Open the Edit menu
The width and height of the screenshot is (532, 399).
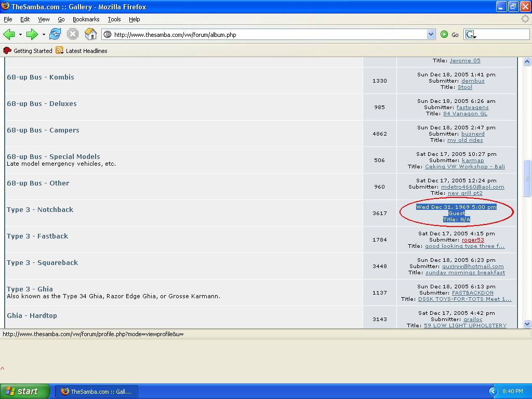click(x=25, y=19)
